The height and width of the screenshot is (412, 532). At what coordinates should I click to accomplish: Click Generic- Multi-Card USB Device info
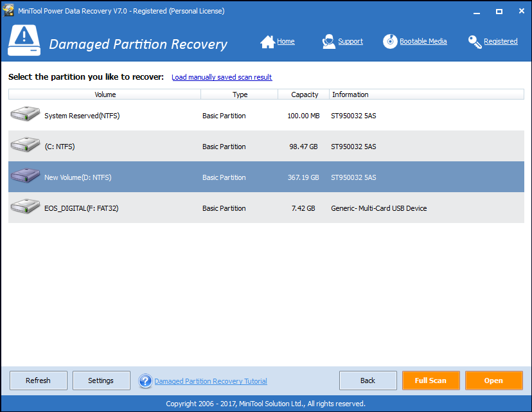point(378,208)
